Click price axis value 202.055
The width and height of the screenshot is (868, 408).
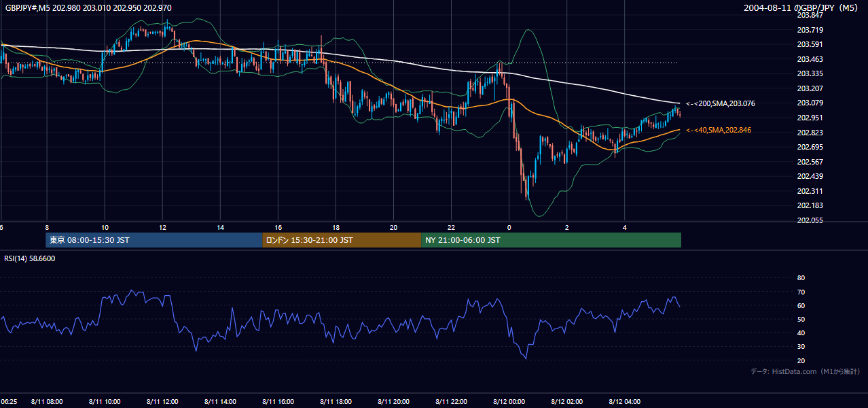[810, 220]
